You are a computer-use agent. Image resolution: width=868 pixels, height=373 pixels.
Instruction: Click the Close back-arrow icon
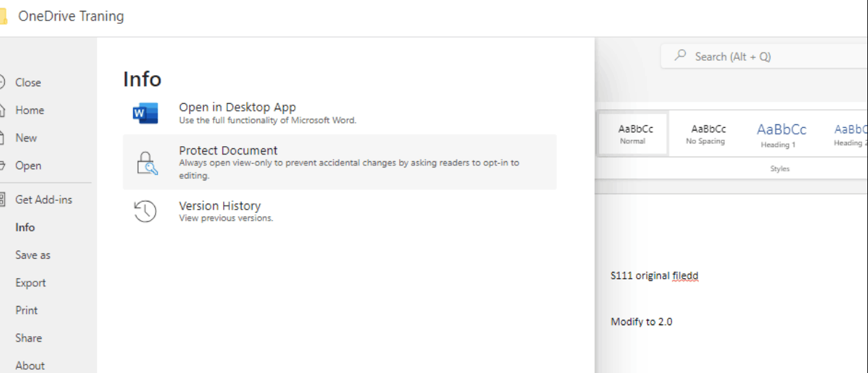pyautogui.click(x=2, y=82)
